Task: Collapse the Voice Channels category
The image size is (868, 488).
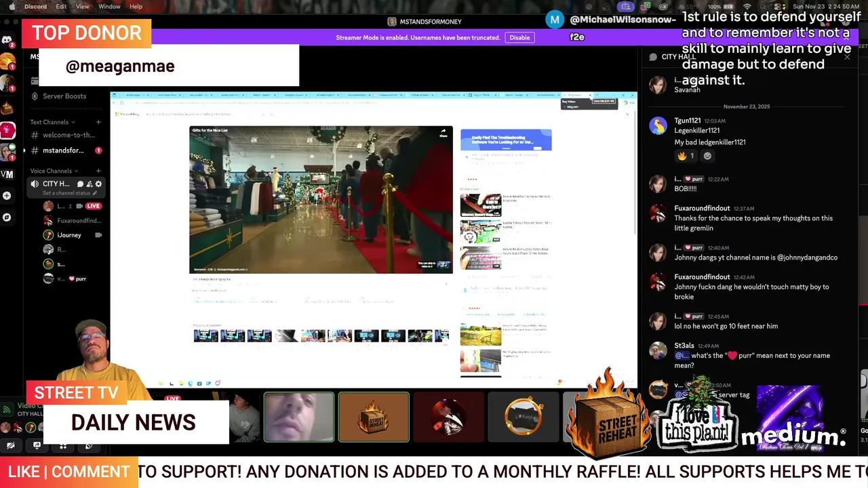Action: click(x=54, y=171)
